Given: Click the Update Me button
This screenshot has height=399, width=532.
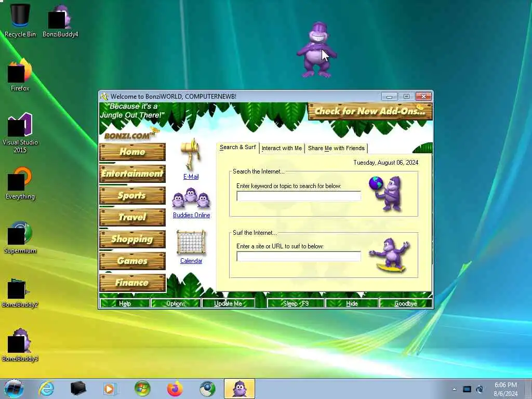Looking at the screenshot, I should [x=228, y=303].
